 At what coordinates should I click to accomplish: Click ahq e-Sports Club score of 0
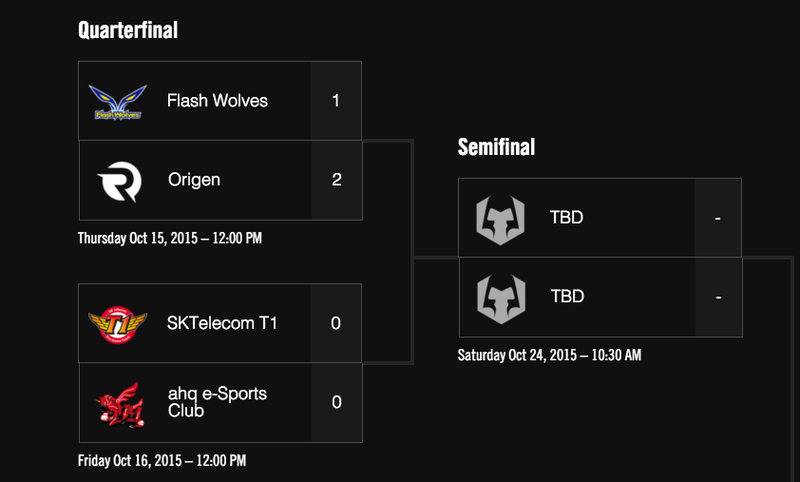click(337, 402)
